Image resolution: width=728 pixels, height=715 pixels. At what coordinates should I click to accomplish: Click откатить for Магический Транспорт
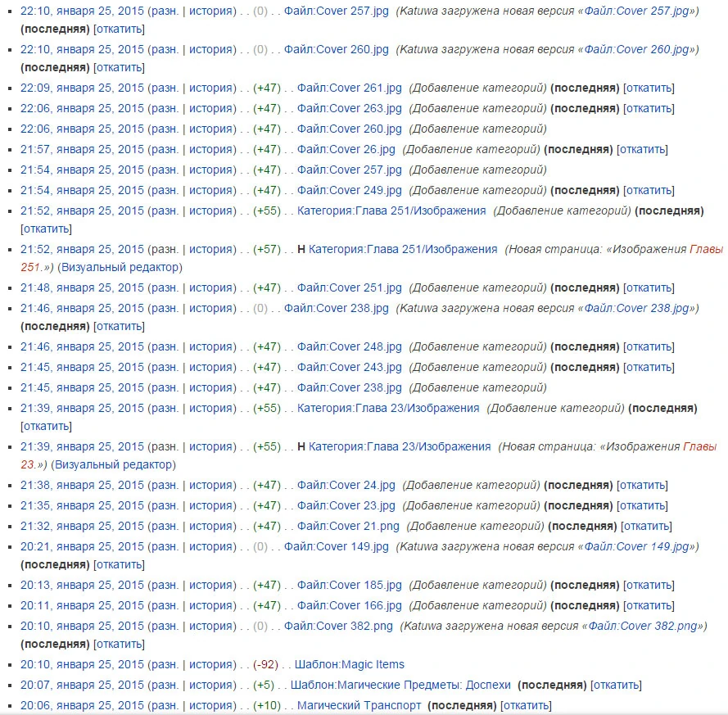(x=526, y=705)
